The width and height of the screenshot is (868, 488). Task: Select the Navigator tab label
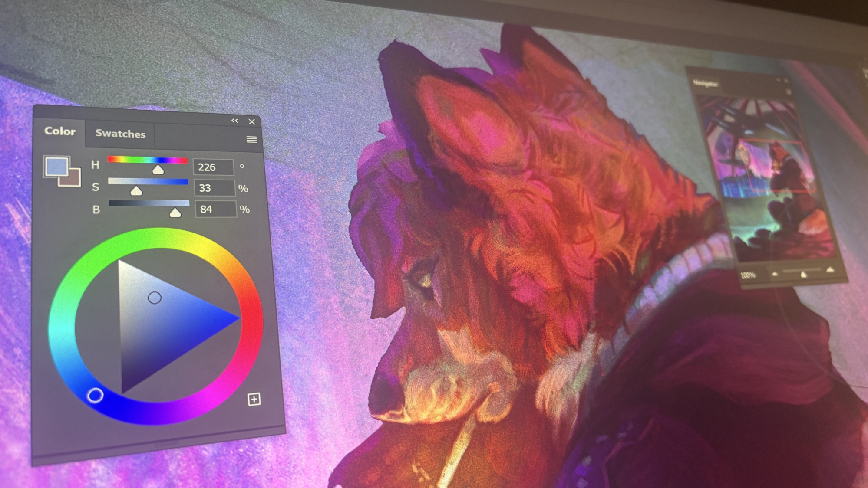tap(705, 83)
